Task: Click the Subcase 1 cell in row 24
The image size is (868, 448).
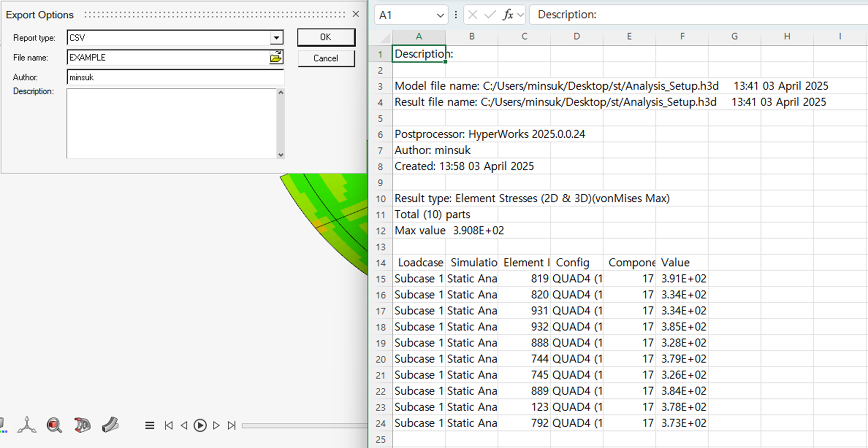Action: tap(419, 423)
